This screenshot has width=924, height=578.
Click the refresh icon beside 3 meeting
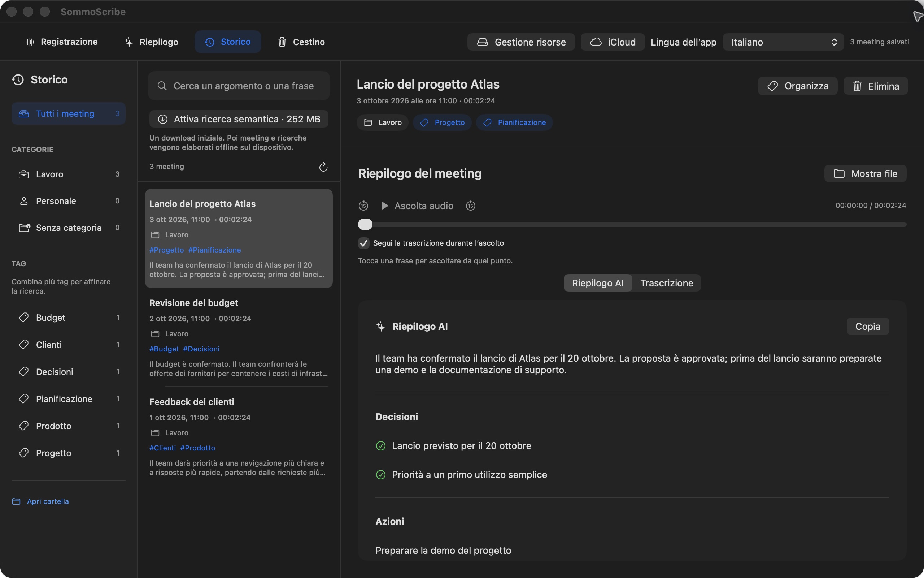323,167
